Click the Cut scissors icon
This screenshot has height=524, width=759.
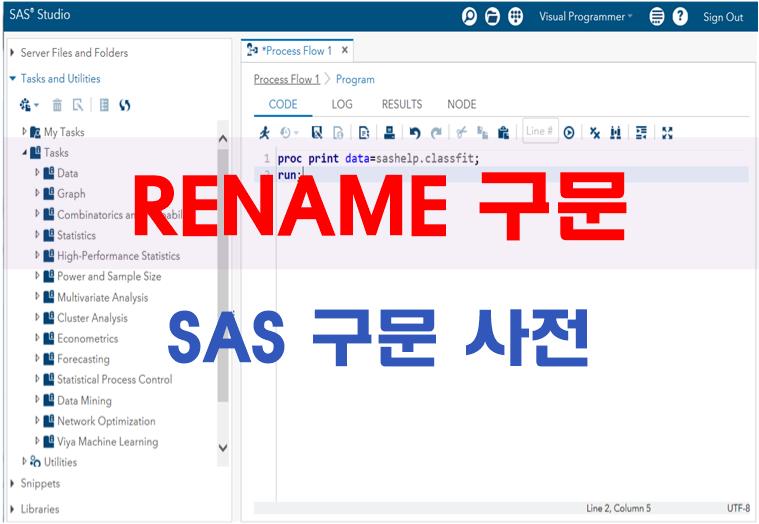461,132
